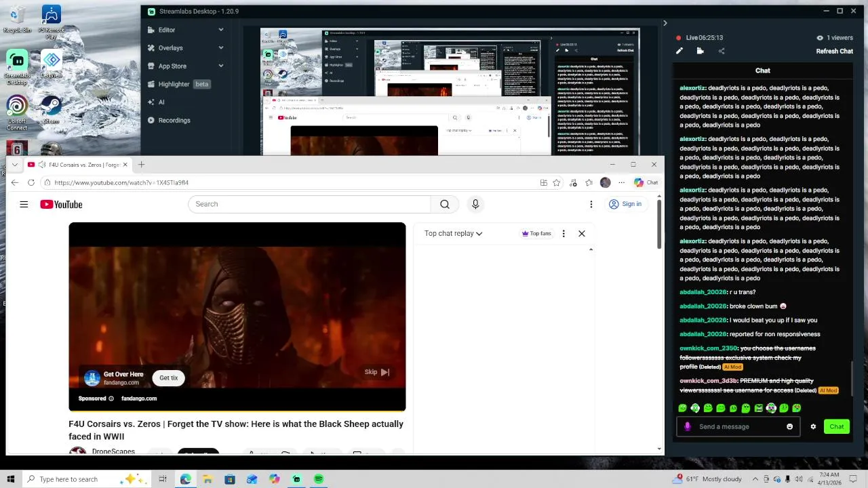Search with your voice microphone button
Image resolution: width=868 pixels, height=488 pixels.
coord(475,204)
